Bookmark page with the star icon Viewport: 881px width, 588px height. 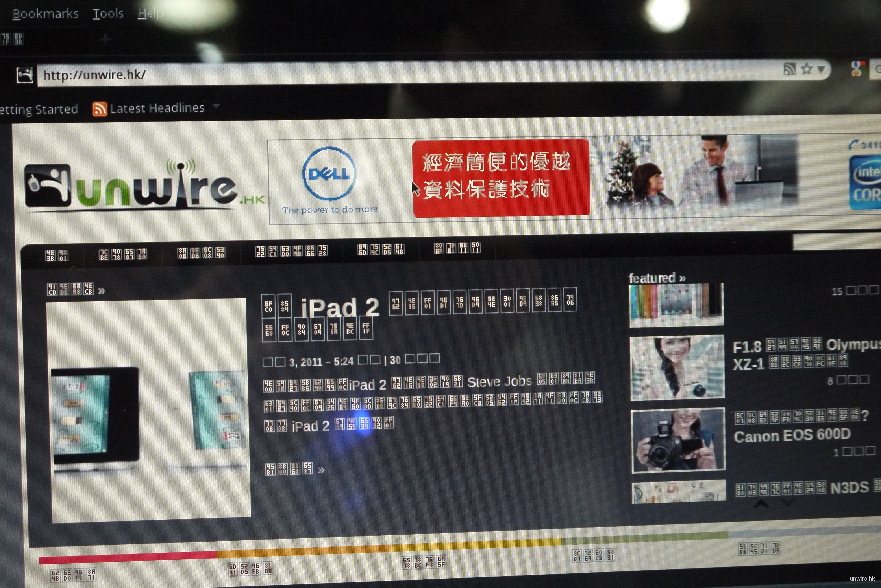[806, 69]
